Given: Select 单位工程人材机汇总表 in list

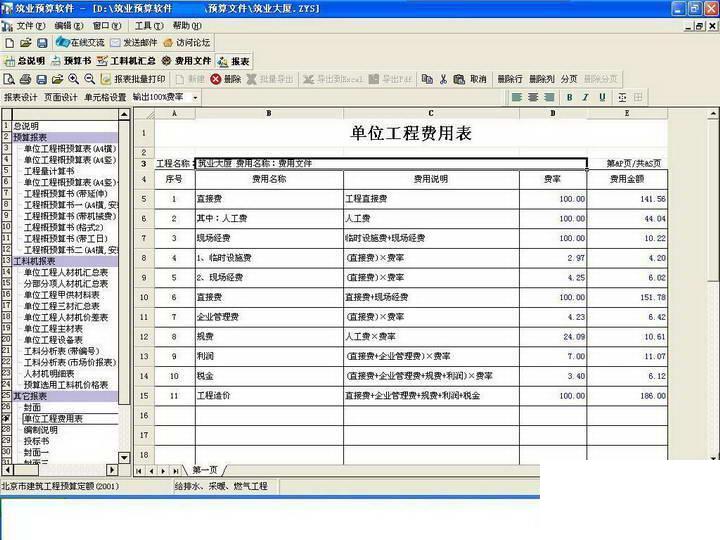Looking at the screenshot, I should (x=66, y=272).
